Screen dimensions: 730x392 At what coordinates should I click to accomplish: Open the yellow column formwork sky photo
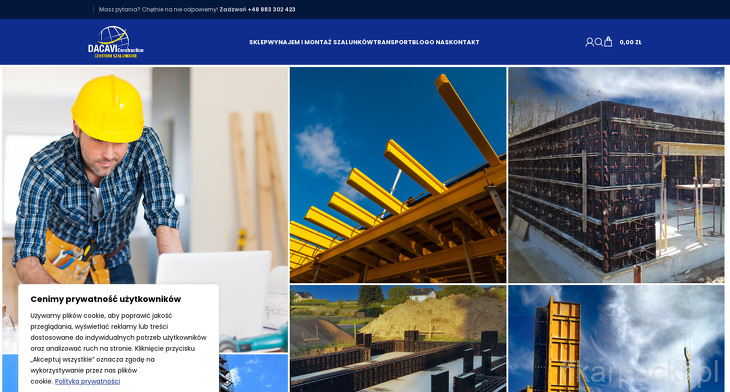[x=616, y=338]
